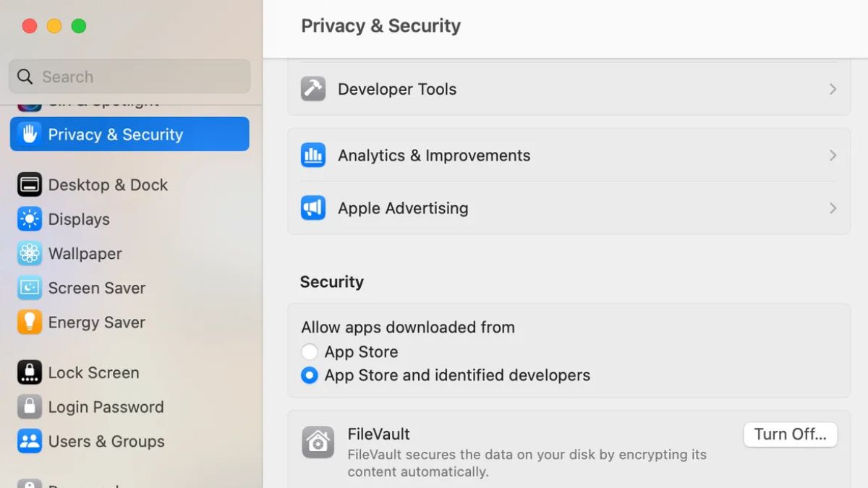868x488 pixels.
Task: Click the FileVault heading link
Action: pos(379,434)
